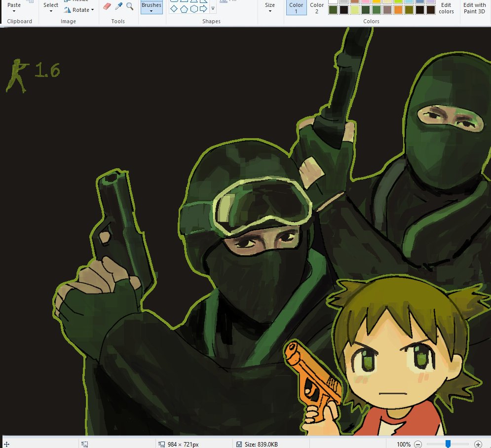The image size is (491, 448).
Task: Pick the Color picker eyedropper tool
Action: [119, 6]
